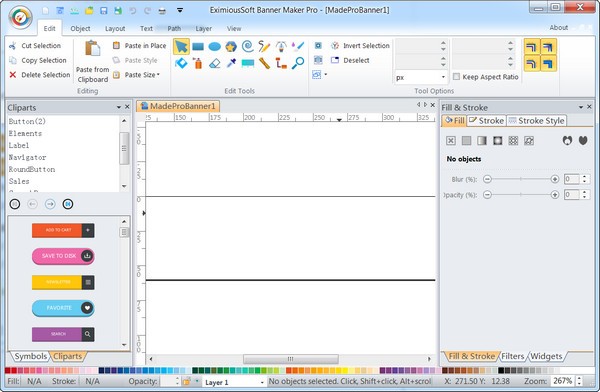Select the Connector tool
600x392 pixels.
(x=281, y=63)
